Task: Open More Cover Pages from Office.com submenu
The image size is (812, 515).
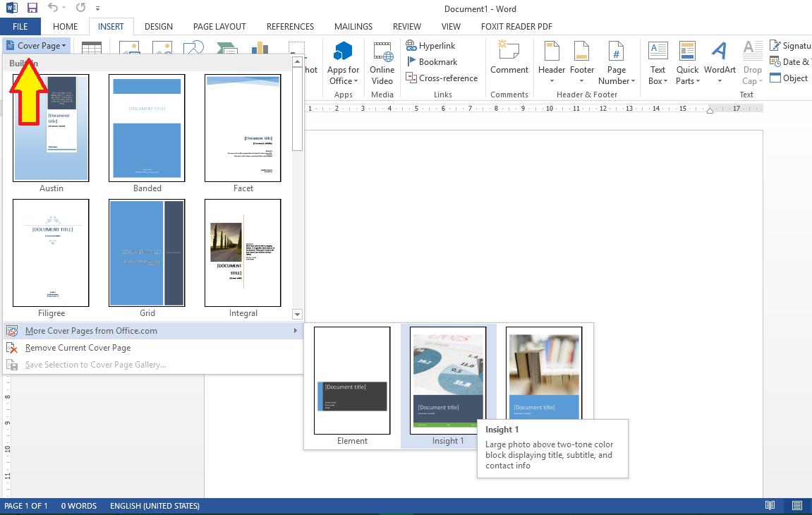Action: pyautogui.click(x=91, y=331)
